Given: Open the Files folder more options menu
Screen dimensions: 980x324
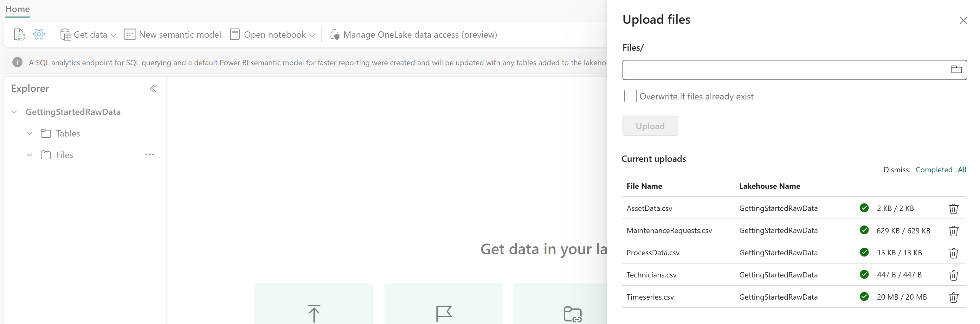Looking at the screenshot, I should pyautogui.click(x=150, y=155).
